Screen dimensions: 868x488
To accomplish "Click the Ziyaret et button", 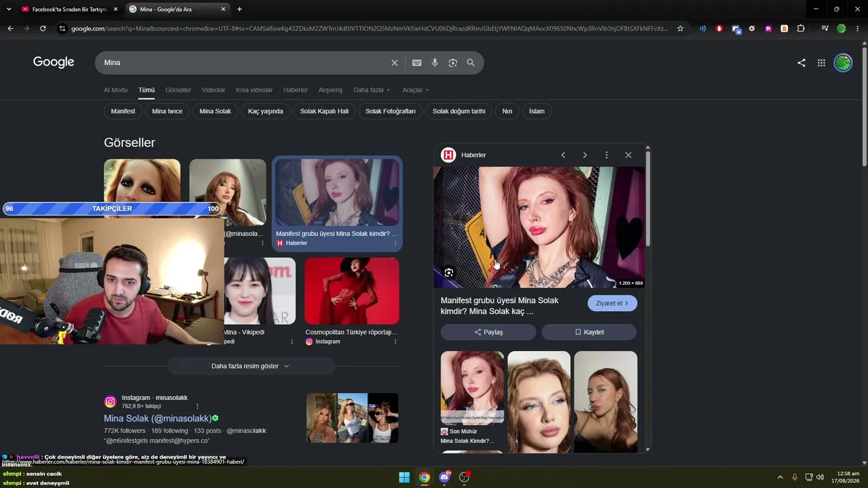I will 612,304.
